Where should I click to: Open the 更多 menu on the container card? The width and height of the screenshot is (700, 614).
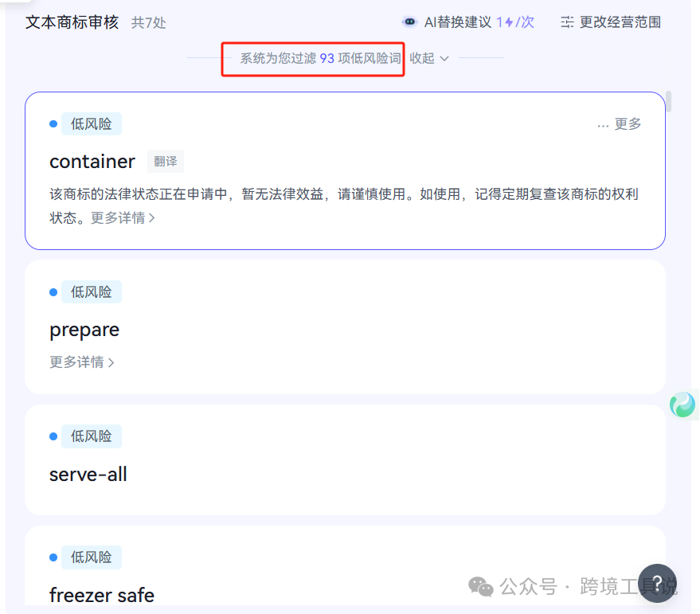[620, 124]
